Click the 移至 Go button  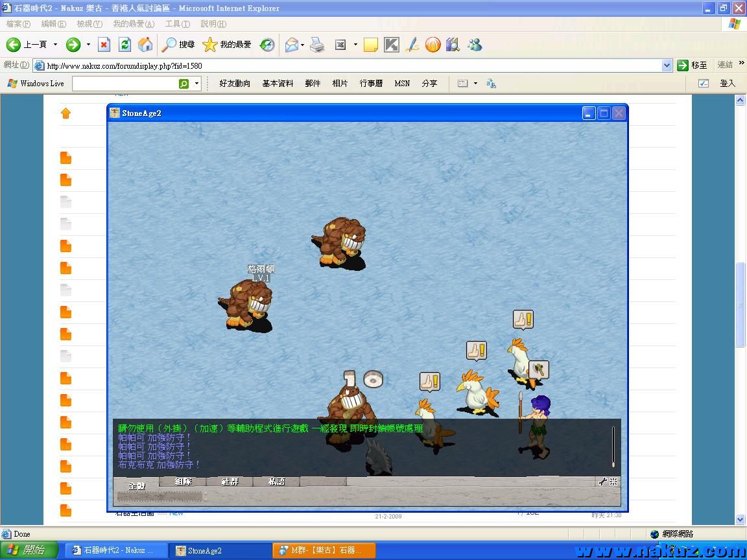(693, 65)
